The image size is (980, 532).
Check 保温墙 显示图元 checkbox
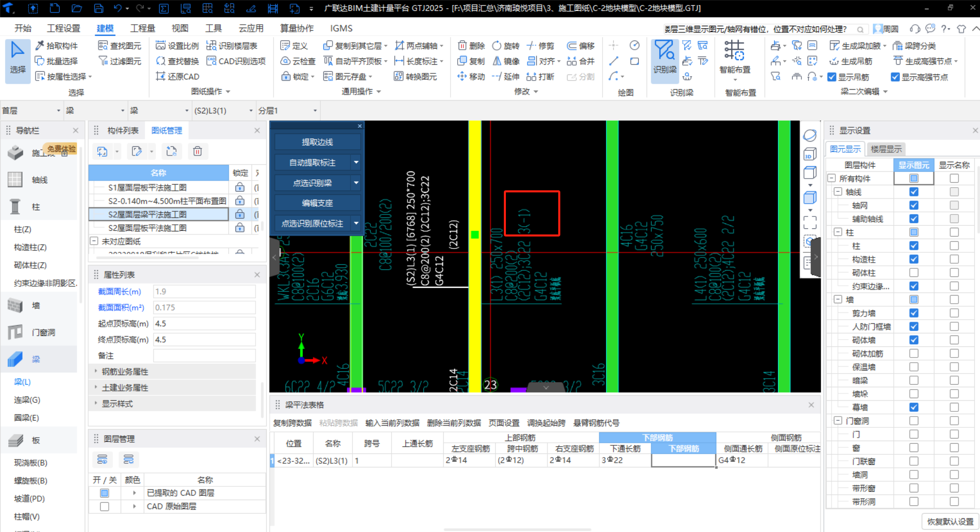pos(914,367)
